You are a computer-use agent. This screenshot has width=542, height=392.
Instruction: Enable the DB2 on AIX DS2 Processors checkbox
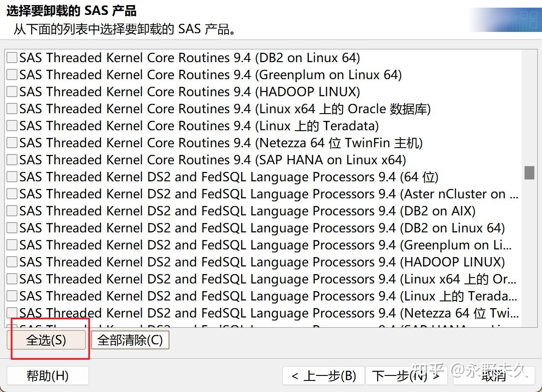coord(12,211)
